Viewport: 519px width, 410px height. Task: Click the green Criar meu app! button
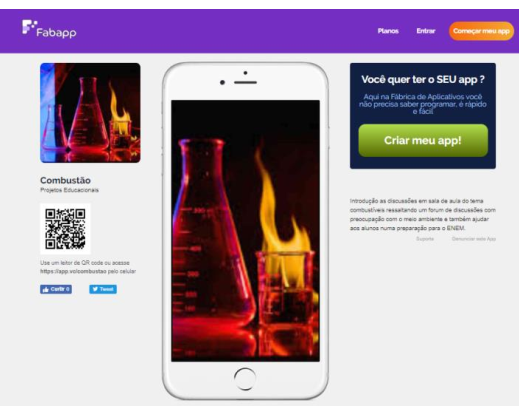(x=423, y=140)
